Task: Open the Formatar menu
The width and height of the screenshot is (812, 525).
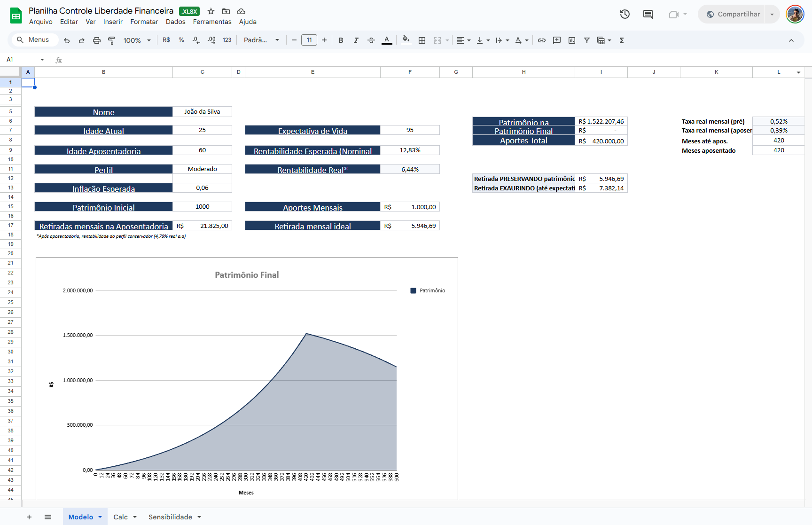Action: 144,22
